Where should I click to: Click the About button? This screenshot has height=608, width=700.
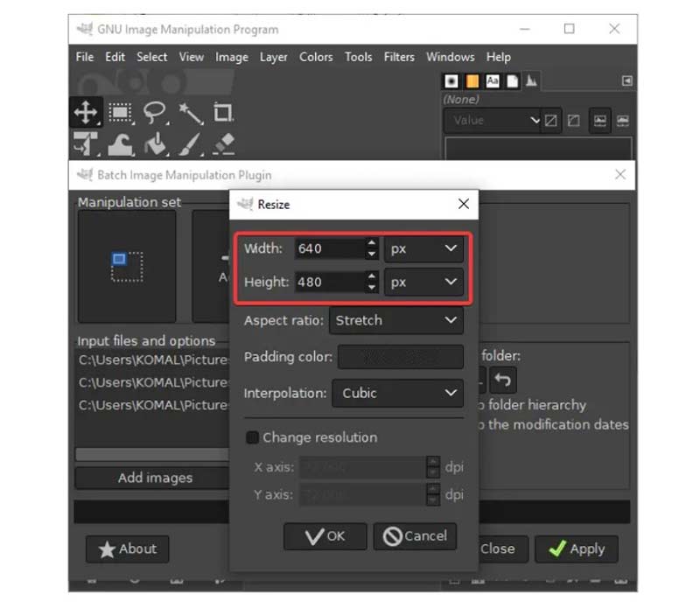coord(127,549)
